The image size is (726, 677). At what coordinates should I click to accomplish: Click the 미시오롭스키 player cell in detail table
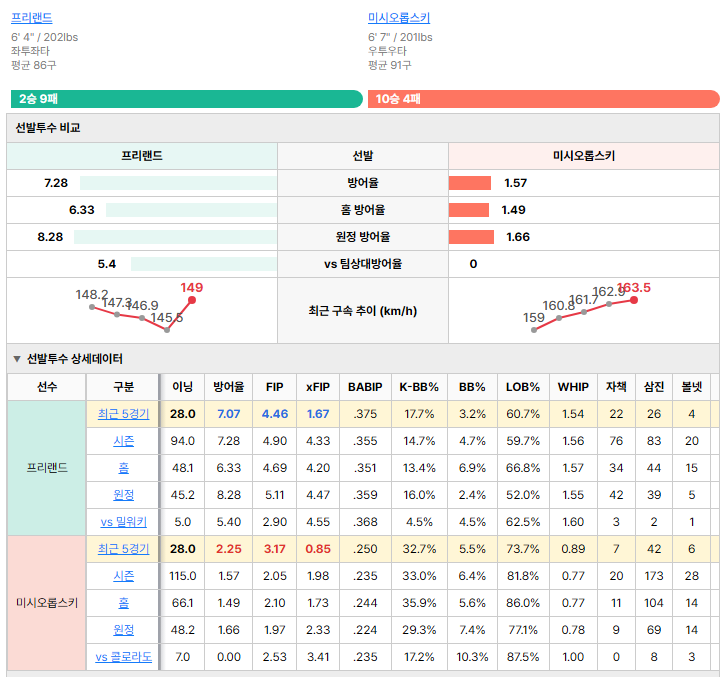coord(47,603)
